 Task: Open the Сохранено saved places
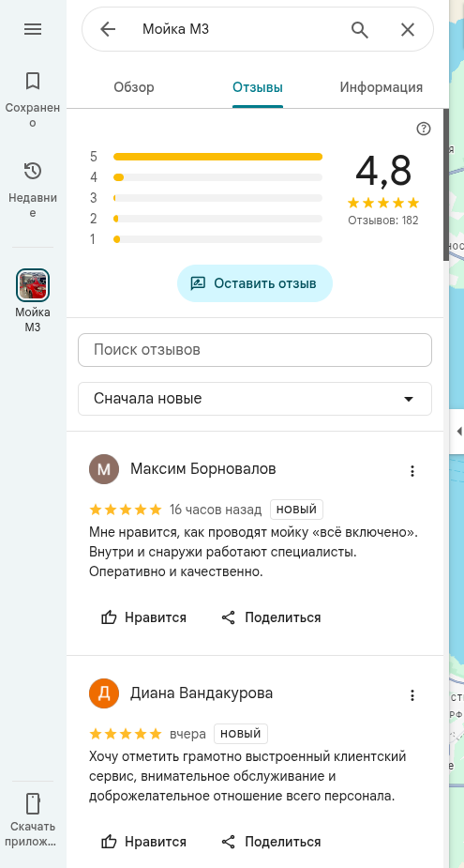[x=33, y=99]
